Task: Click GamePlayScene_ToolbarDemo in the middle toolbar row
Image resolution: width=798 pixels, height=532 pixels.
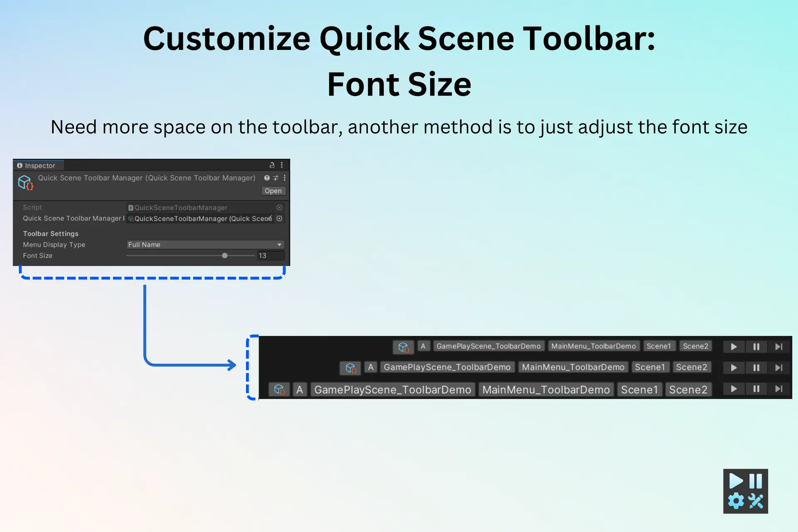Action: click(x=447, y=367)
